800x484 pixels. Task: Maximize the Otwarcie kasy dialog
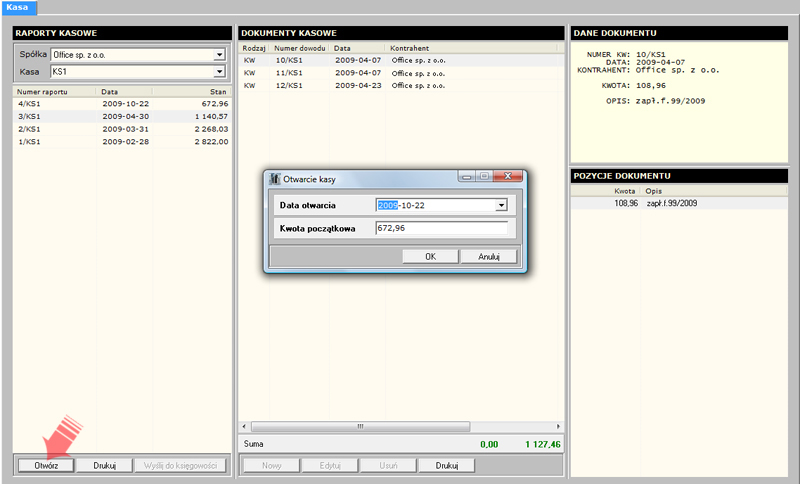click(484, 176)
